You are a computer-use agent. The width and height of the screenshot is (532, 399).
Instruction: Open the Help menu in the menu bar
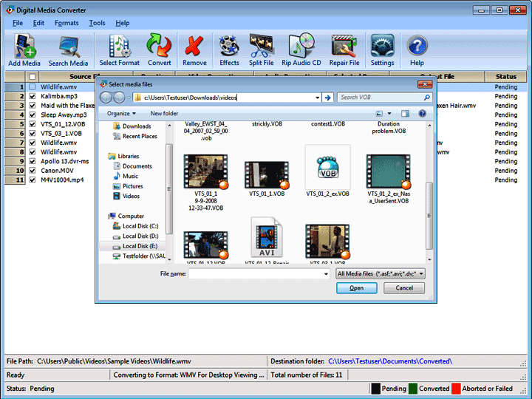pyautogui.click(x=123, y=23)
